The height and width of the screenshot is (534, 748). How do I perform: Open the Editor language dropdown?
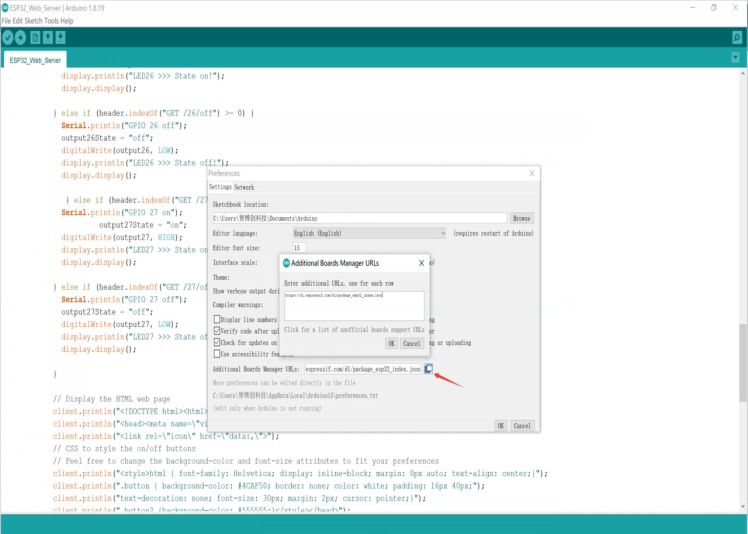(368, 233)
